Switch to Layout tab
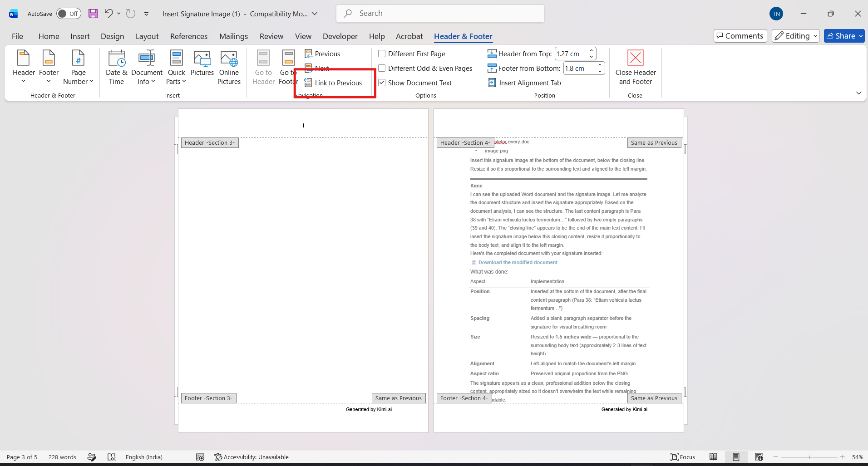The image size is (868, 466). (x=147, y=36)
